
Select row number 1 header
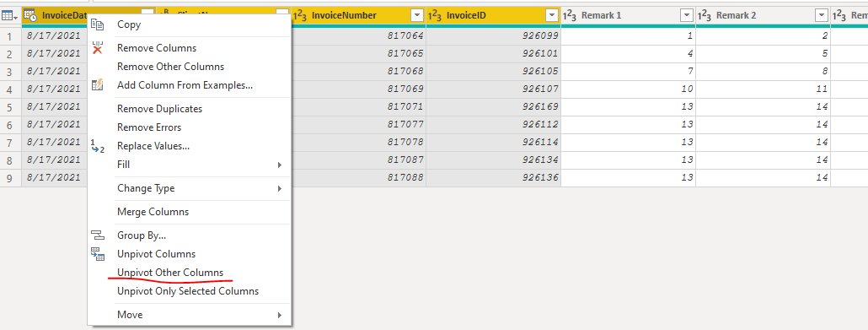click(10, 36)
